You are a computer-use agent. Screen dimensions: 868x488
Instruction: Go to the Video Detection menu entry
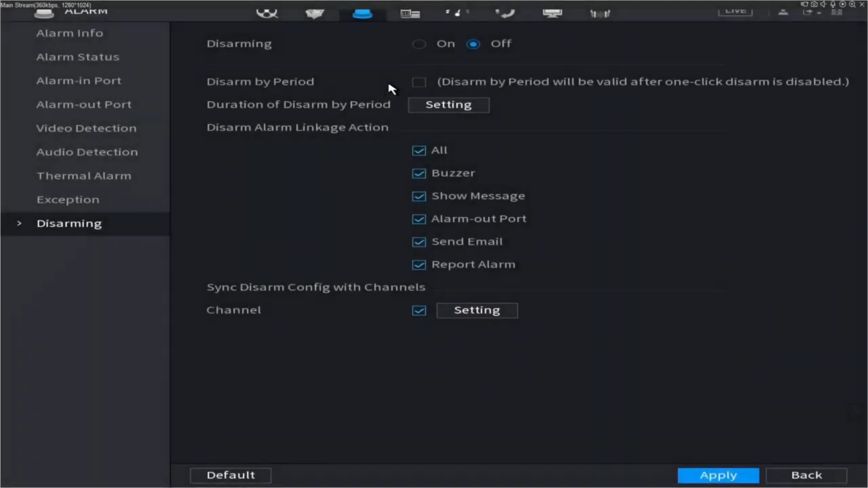click(x=86, y=128)
